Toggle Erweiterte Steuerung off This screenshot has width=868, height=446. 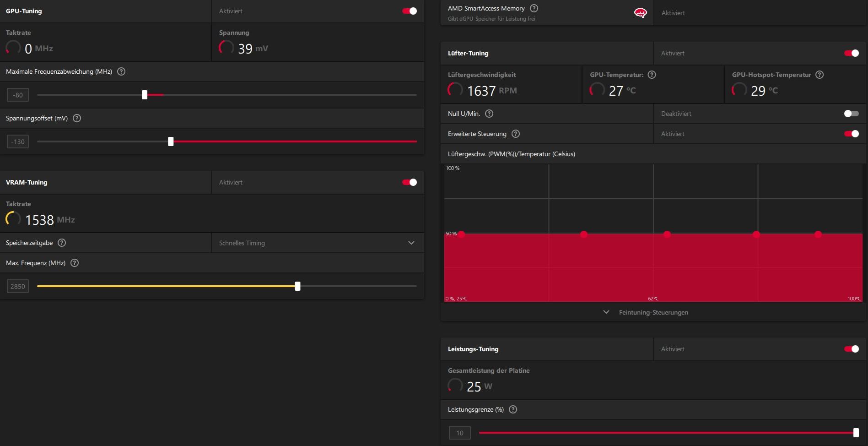852,134
